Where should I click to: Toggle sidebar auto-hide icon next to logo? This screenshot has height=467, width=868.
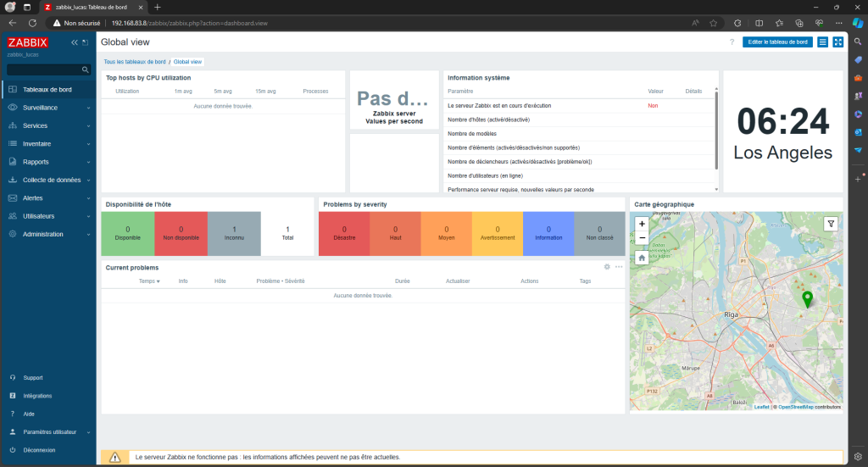pos(86,42)
